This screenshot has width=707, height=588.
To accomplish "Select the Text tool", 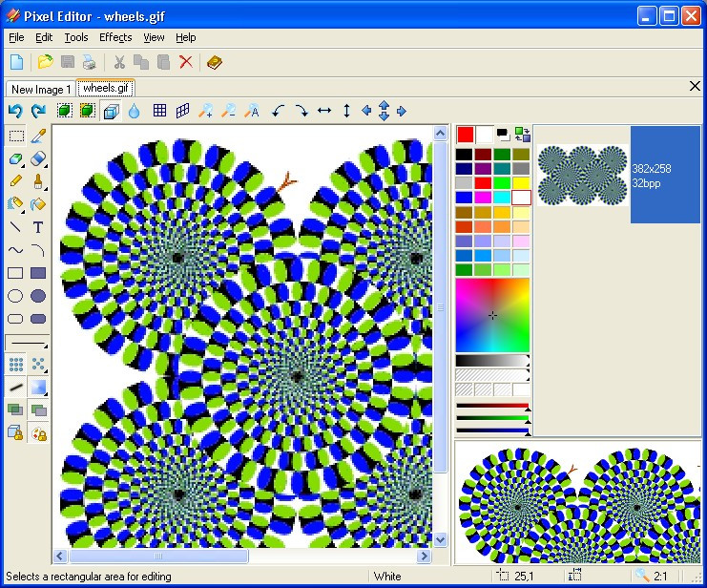I will 38,227.
